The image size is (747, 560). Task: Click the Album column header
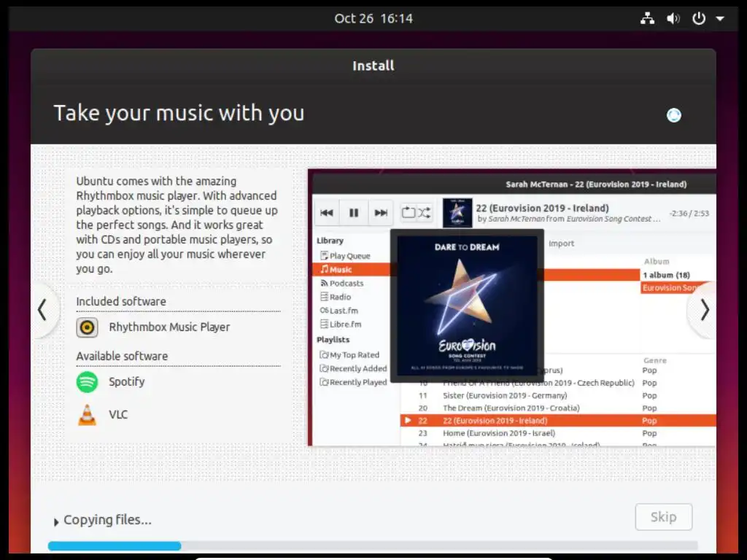click(657, 262)
